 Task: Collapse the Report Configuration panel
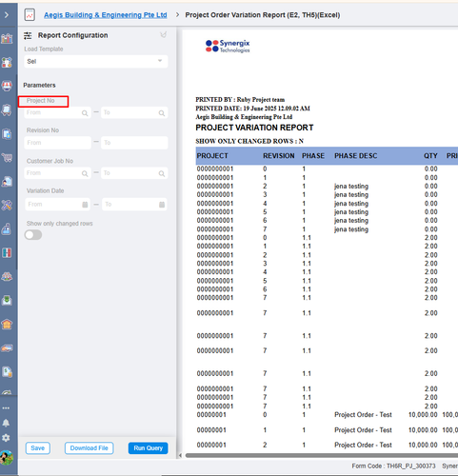pyautogui.click(x=164, y=34)
